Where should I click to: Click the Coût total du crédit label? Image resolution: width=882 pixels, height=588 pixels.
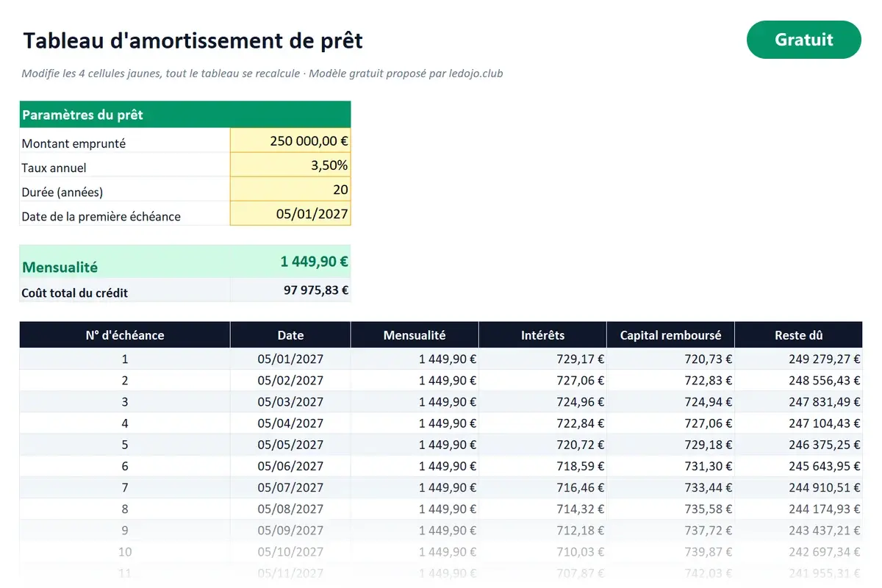coord(75,293)
